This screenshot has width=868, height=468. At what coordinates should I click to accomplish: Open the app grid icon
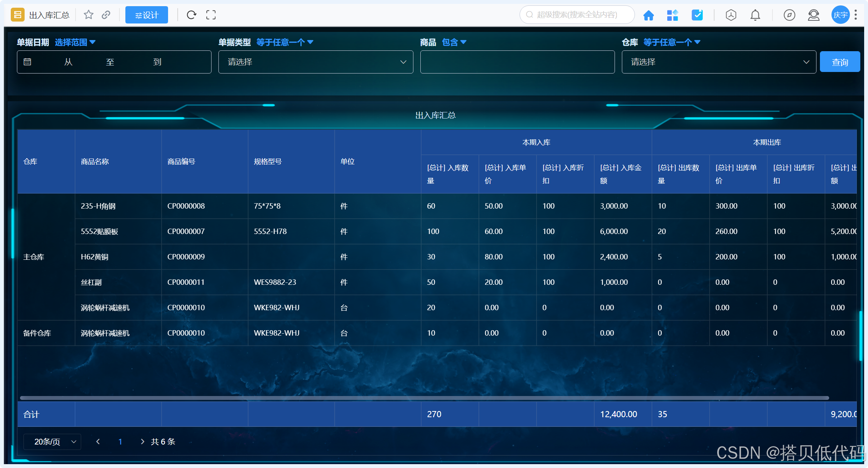[672, 15]
